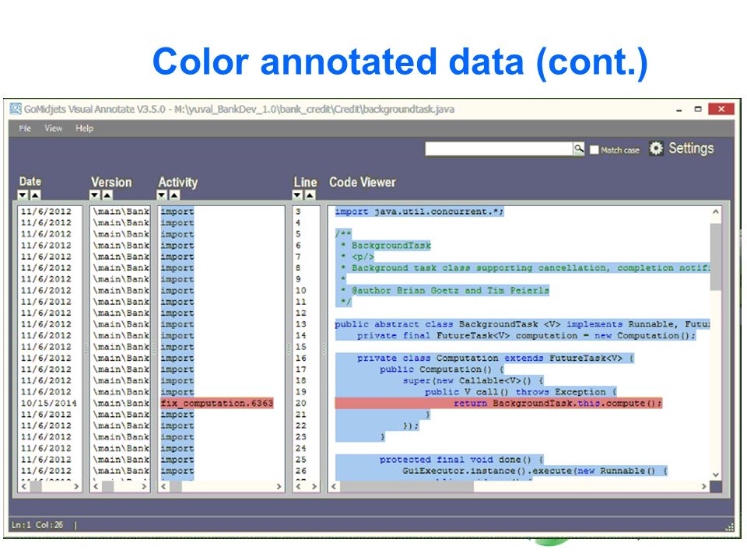Click Line list scroll right arrow
Screen dimensions: 747x560
(x=314, y=486)
